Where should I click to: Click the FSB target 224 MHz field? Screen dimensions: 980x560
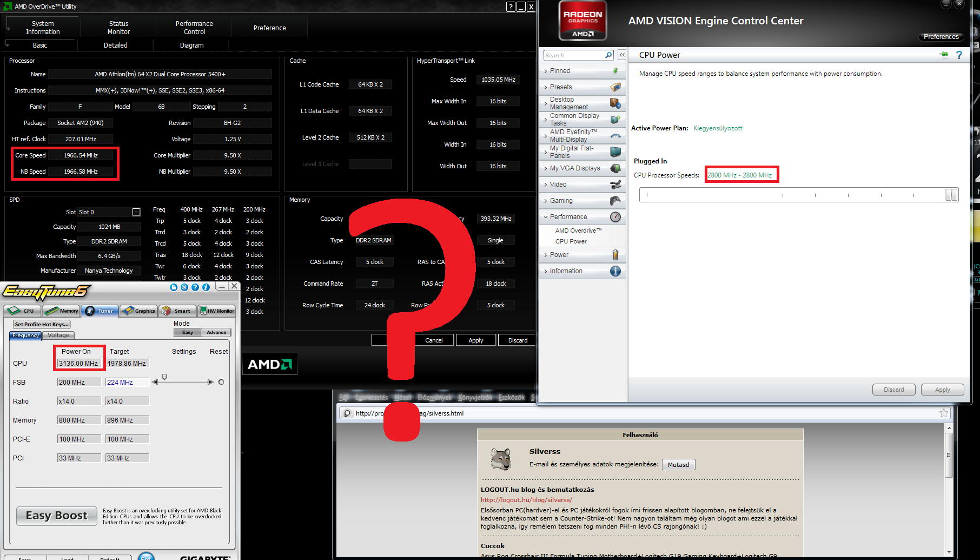(x=127, y=382)
